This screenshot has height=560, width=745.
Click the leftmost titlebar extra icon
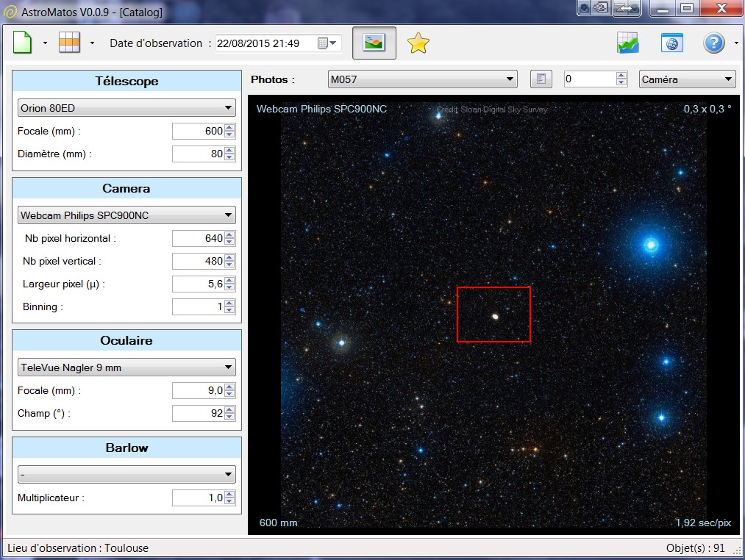click(585, 7)
